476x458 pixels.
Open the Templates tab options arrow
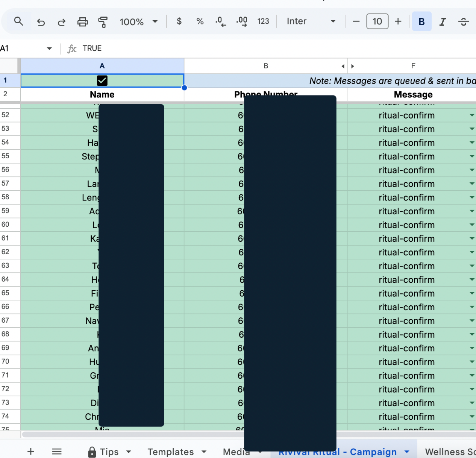pos(204,452)
